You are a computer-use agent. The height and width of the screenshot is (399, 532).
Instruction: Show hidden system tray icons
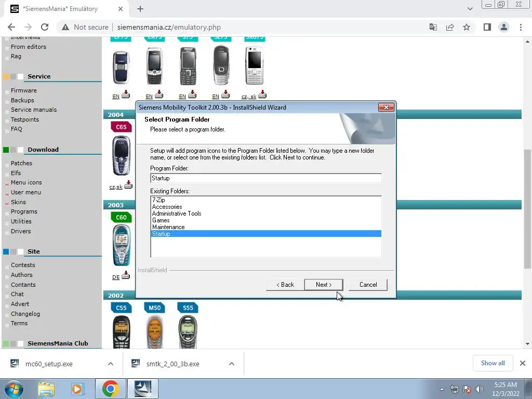442,389
